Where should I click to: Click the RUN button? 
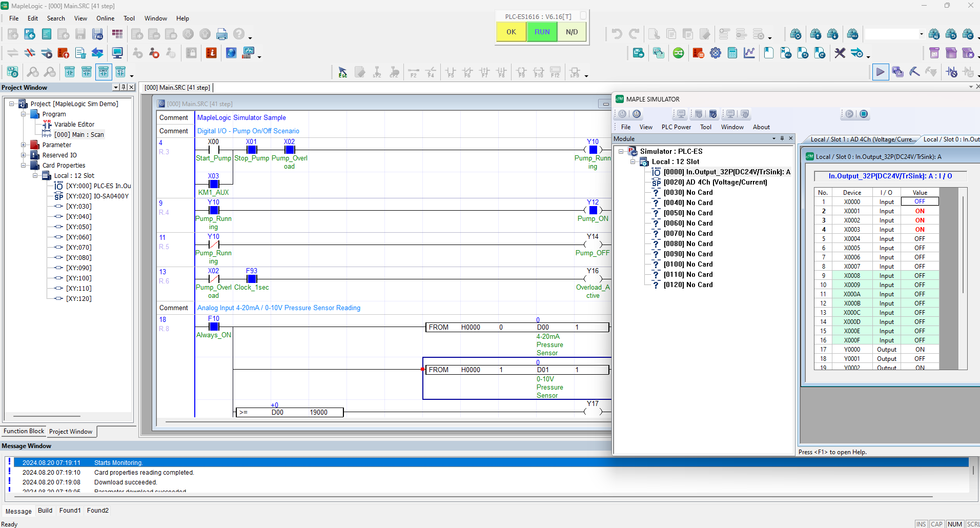(541, 31)
